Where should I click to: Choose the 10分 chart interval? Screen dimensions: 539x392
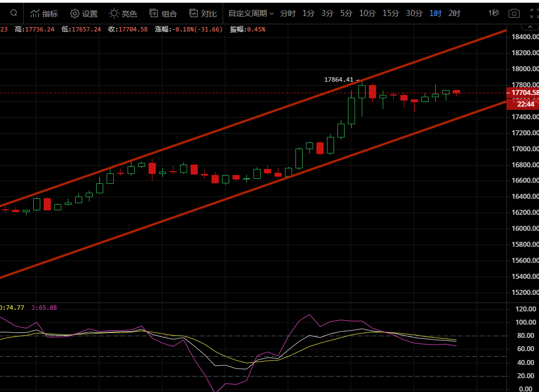pos(367,13)
